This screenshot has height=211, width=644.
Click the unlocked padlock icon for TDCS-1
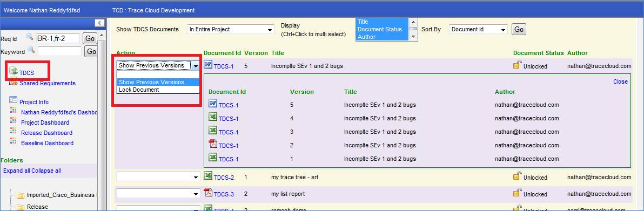[x=517, y=64]
